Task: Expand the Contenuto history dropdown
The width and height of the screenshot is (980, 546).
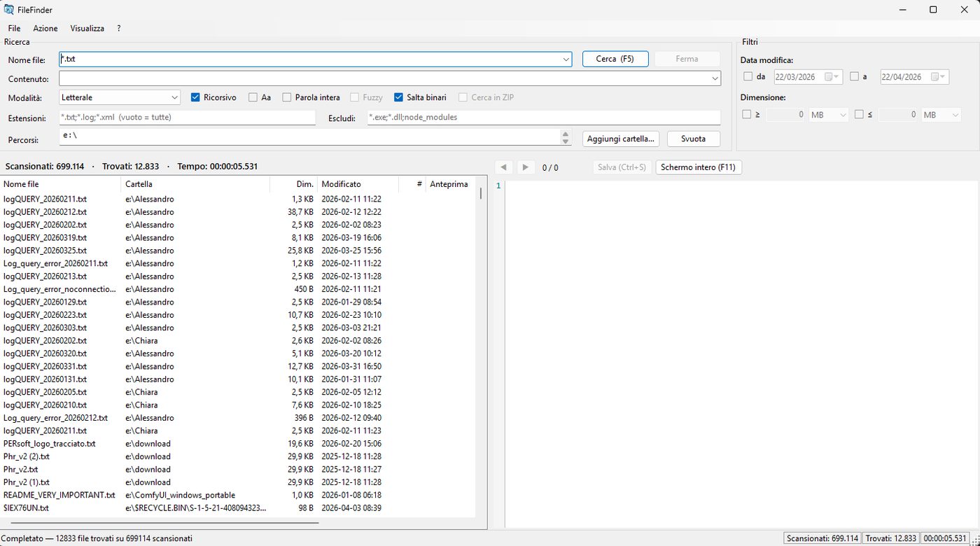Action: [715, 79]
